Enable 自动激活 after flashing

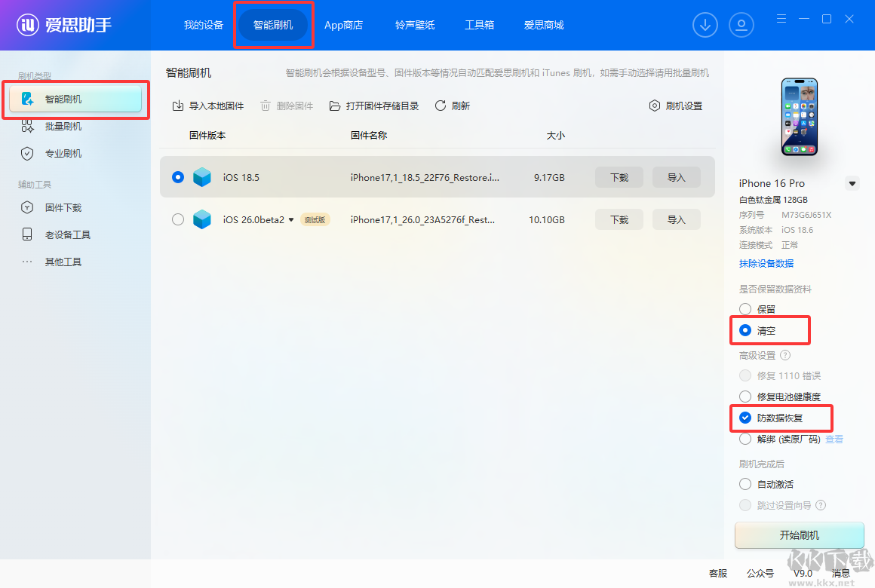coord(745,484)
